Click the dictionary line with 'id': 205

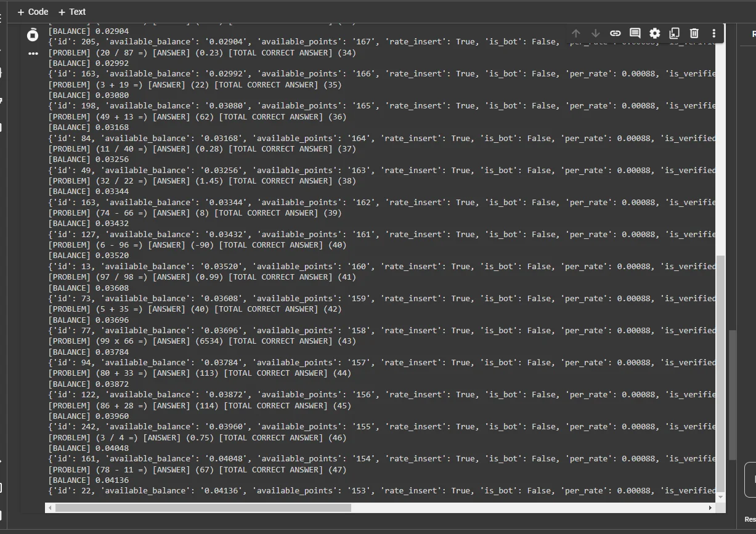382,41
